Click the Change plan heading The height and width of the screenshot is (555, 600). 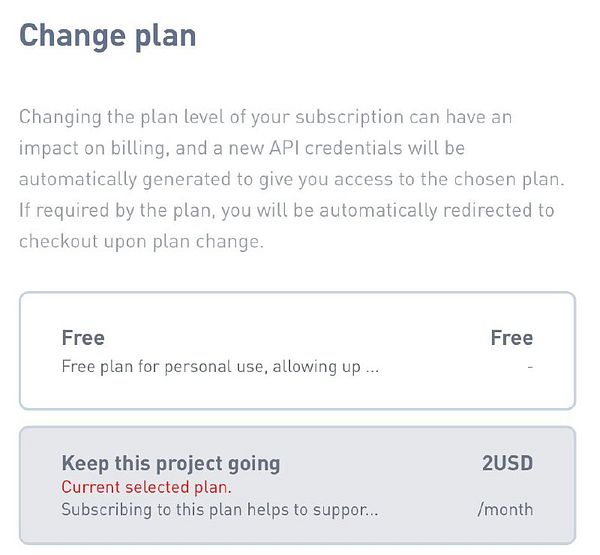click(x=108, y=36)
